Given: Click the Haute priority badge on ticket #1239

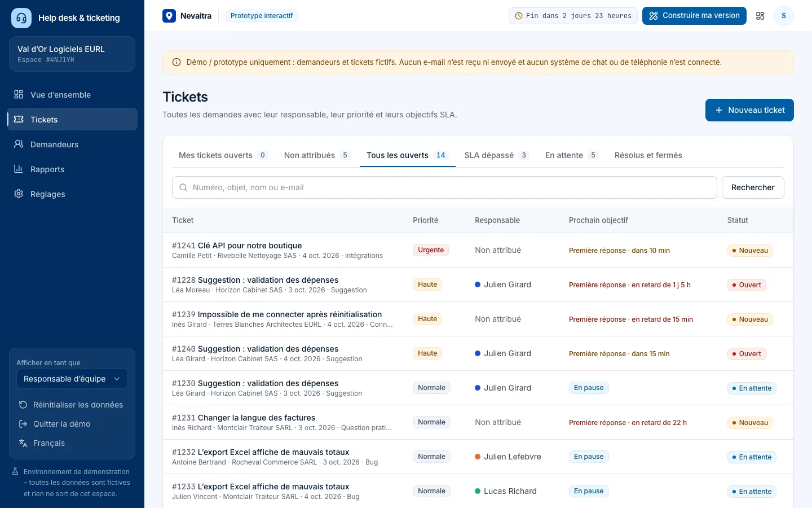Looking at the screenshot, I should point(427,319).
